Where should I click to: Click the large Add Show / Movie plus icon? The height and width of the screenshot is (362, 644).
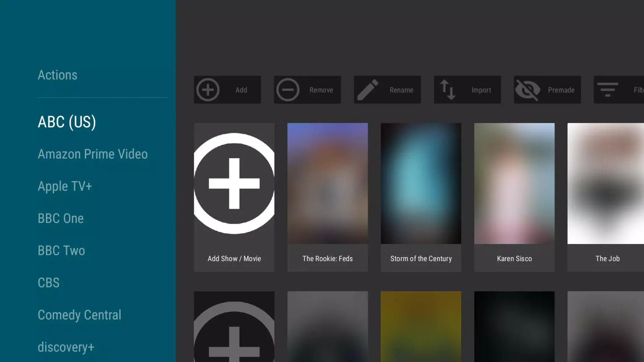pos(234,184)
